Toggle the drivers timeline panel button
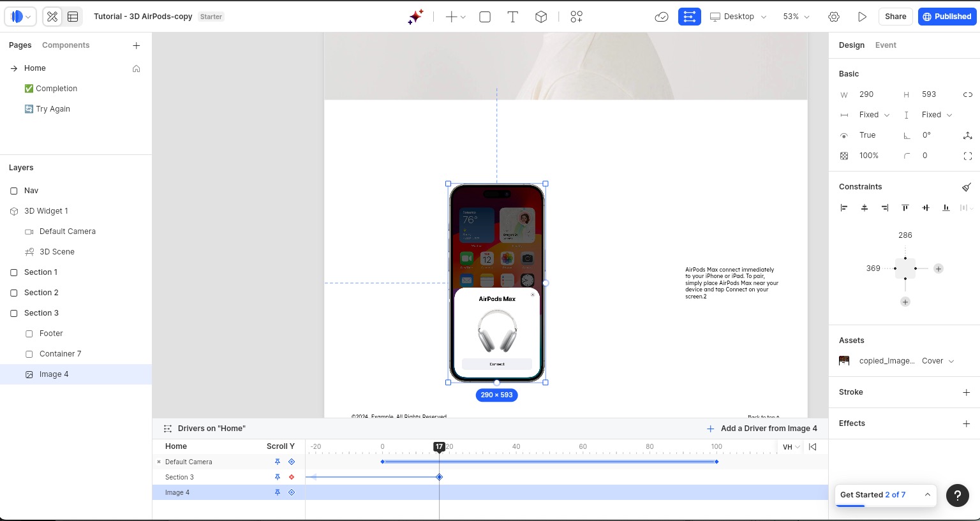The height and width of the screenshot is (521, 980). (x=690, y=17)
